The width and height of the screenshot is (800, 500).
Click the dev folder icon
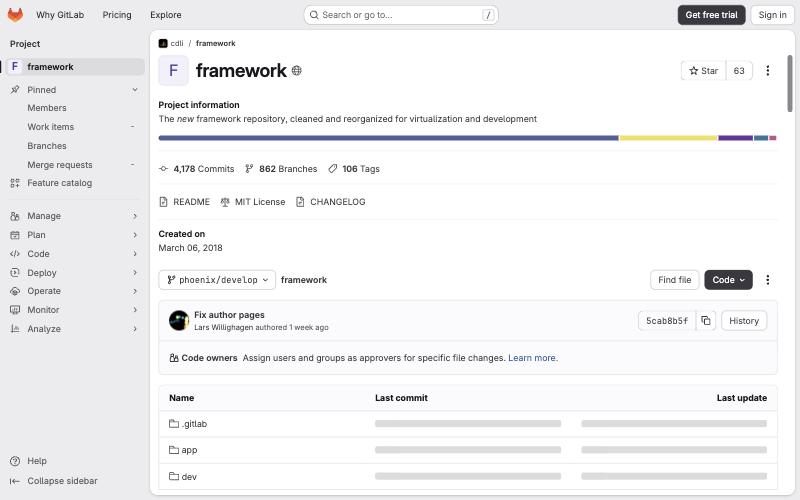(174, 476)
